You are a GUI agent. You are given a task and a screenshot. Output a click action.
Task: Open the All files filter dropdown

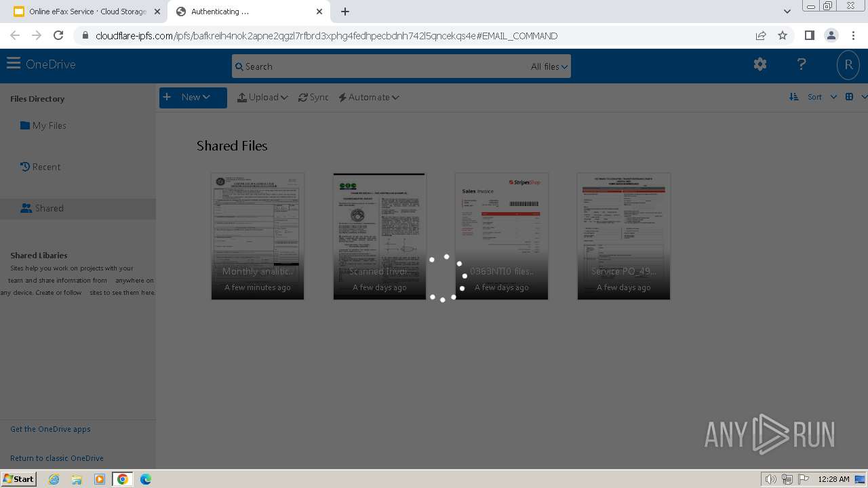(549, 66)
